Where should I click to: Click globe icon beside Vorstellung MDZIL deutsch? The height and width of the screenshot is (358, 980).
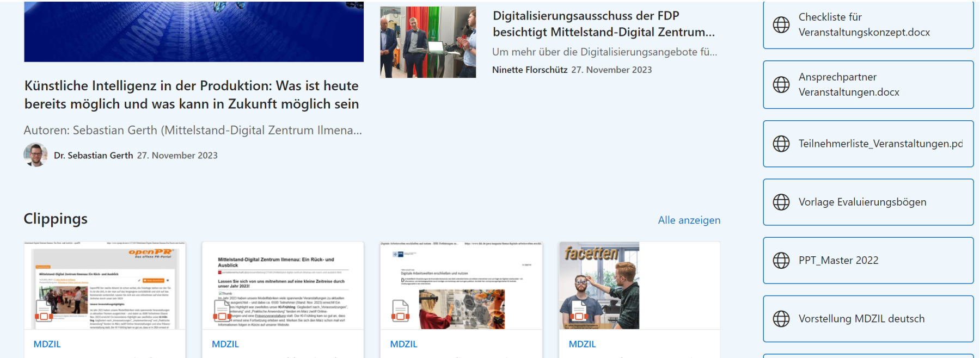pos(781,319)
